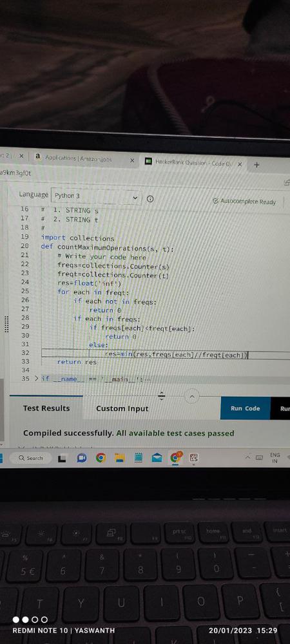This screenshot has height=644, width=290.
Task: Click the Run Code button
Action: (246, 408)
